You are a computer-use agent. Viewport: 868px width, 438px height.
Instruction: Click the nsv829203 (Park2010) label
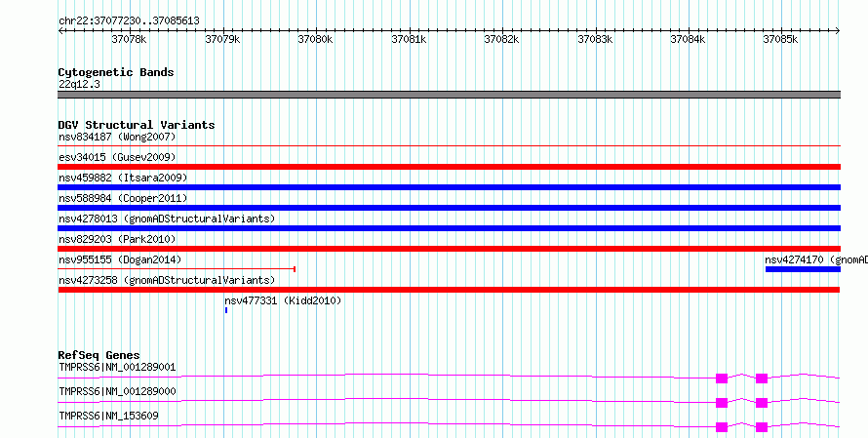pyautogui.click(x=117, y=239)
